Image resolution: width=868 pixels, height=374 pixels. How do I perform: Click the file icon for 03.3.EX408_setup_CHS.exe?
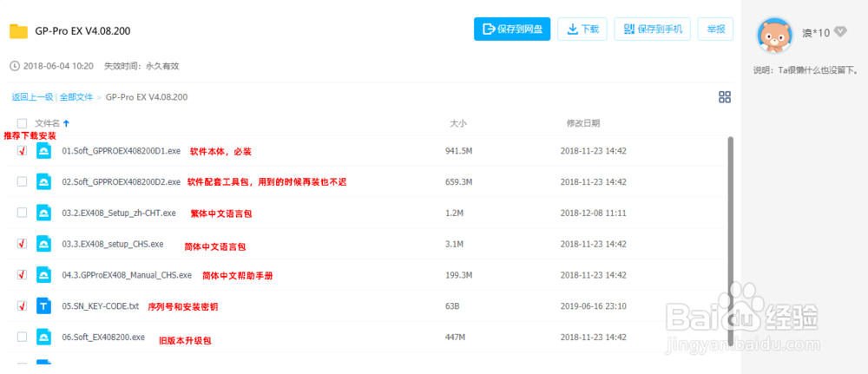click(43, 244)
